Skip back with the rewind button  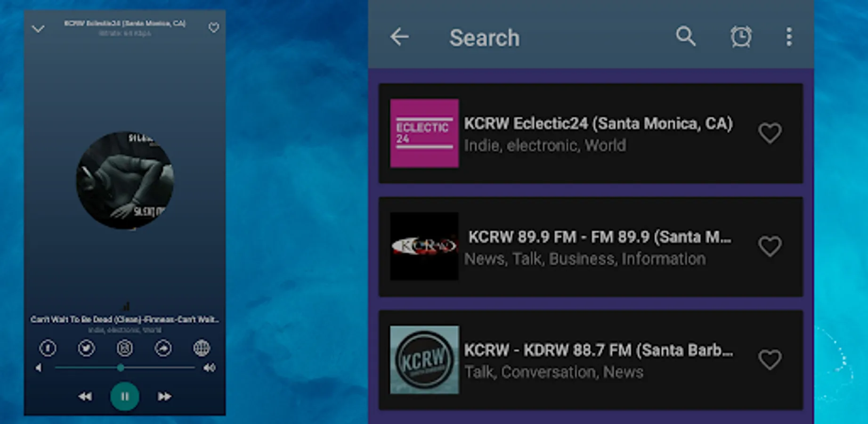[x=85, y=397]
